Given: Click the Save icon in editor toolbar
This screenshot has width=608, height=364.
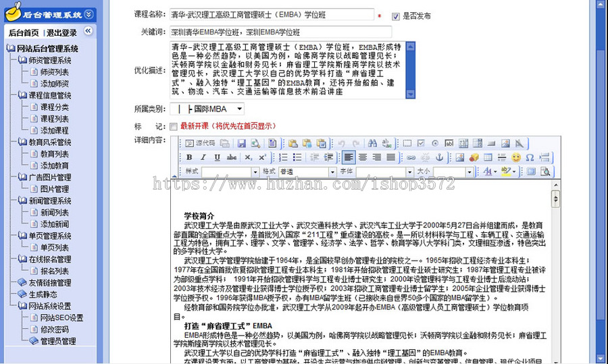Looking at the screenshot, I should tap(242, 143).
